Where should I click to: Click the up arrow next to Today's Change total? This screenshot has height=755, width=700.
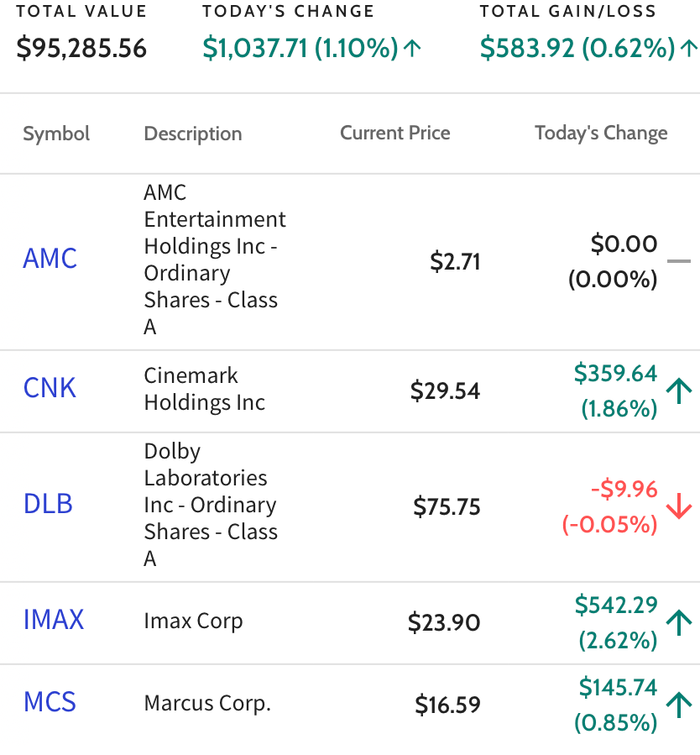(x=412, y=48)
